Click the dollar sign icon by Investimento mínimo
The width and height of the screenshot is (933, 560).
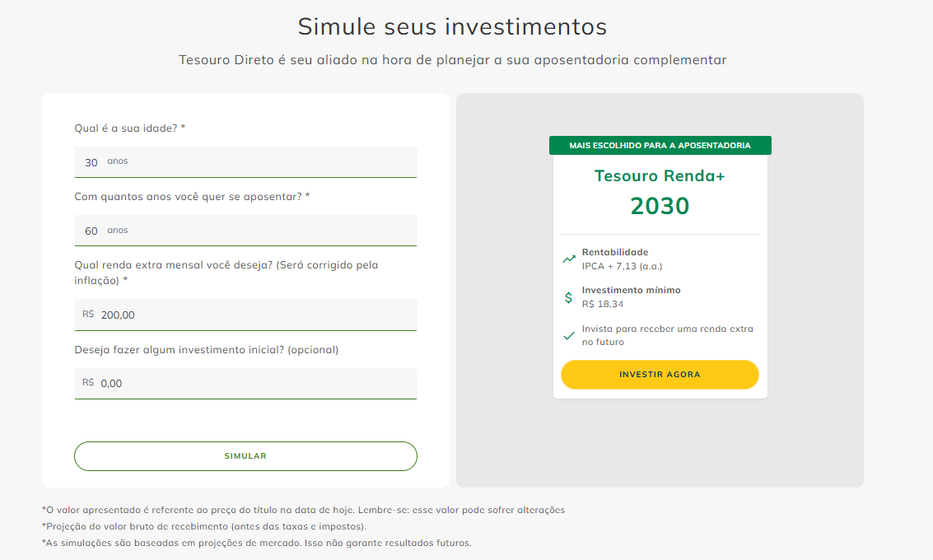(568, 297)
